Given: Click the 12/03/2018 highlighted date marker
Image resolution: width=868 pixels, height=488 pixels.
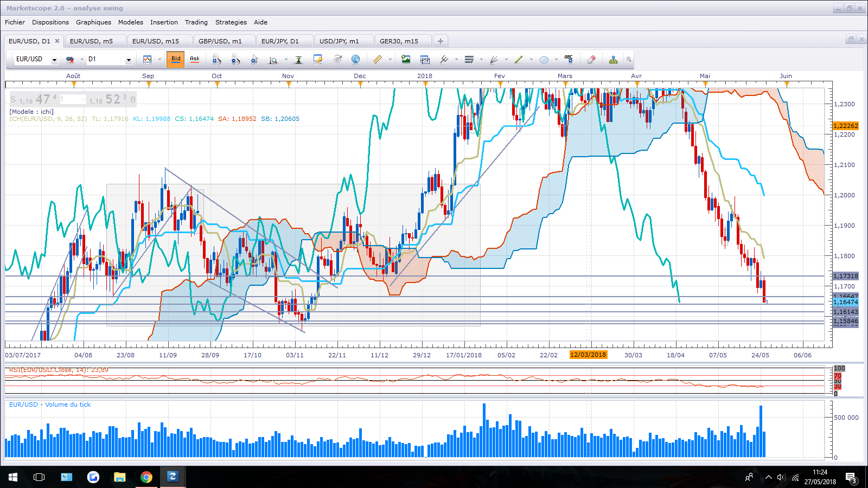Looking at the screenshot, I should 588,355.
